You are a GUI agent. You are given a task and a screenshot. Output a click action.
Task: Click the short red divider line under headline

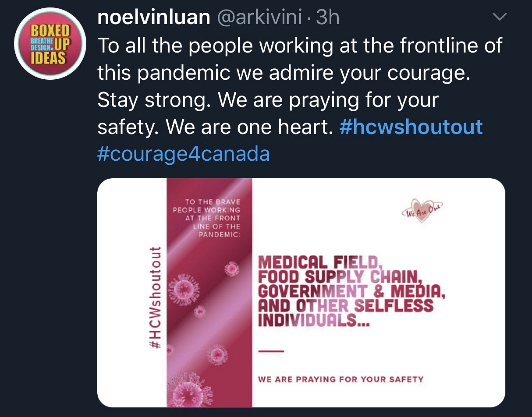click(x=271, y=351)
